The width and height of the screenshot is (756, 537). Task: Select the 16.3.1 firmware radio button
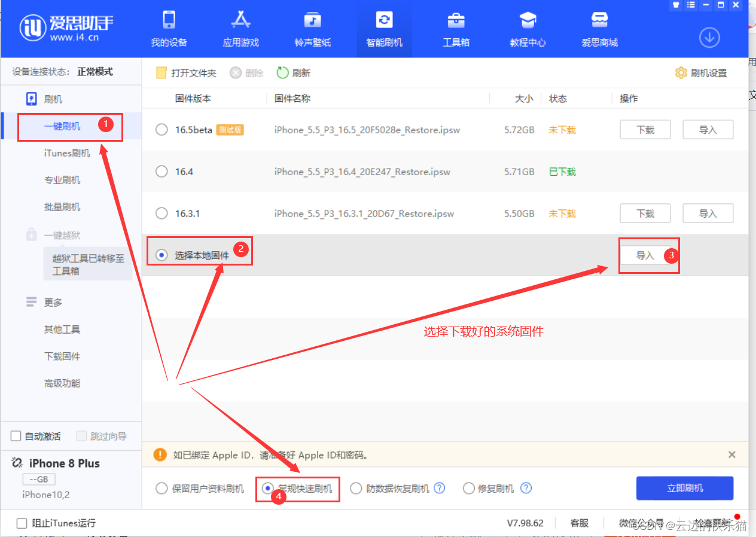tap(161, 213)
